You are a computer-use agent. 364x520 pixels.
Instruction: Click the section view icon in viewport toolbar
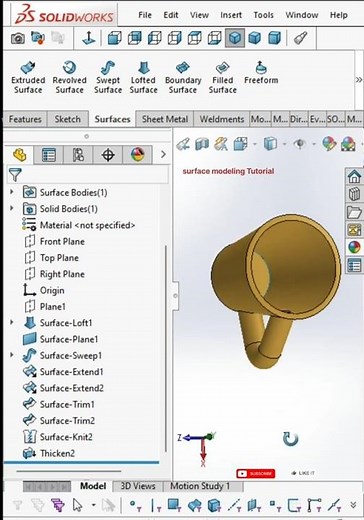pos(202,144)
